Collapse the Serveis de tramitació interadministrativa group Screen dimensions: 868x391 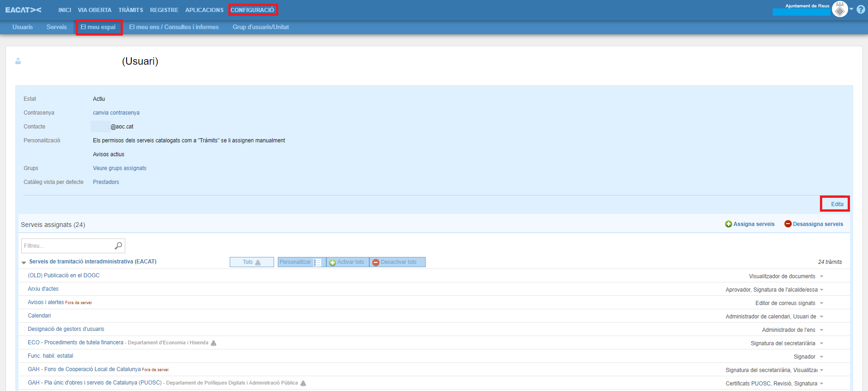24,263
